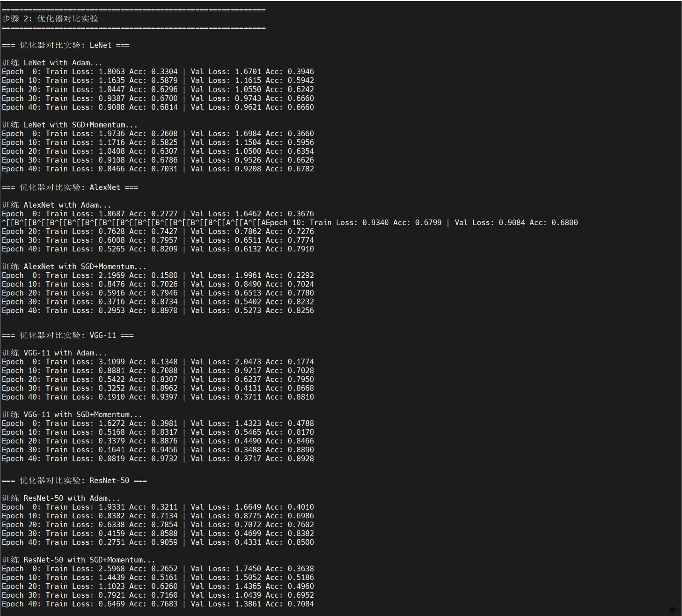Click the ResNet-50 SGD final val accuracy 0.7084
The height and width of the screenshot is (616, 682).
300,604
